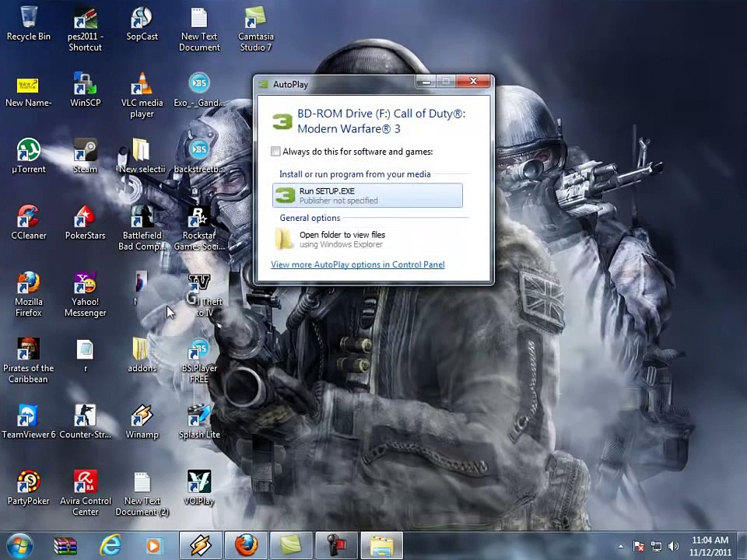Select the pes2011 Shortcut desktop icon
Image resolution: width=747 pixels, height=560 pixels.
(86, 28)
